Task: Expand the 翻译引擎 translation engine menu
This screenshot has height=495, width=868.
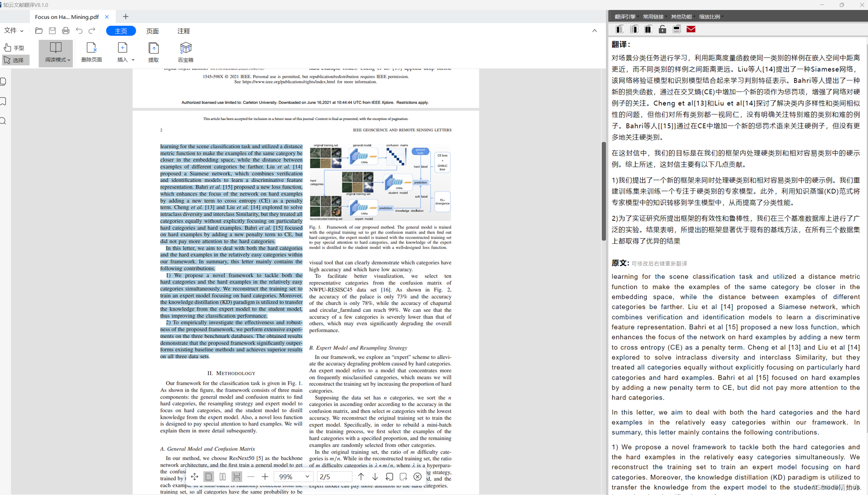Action: [625, 17]
